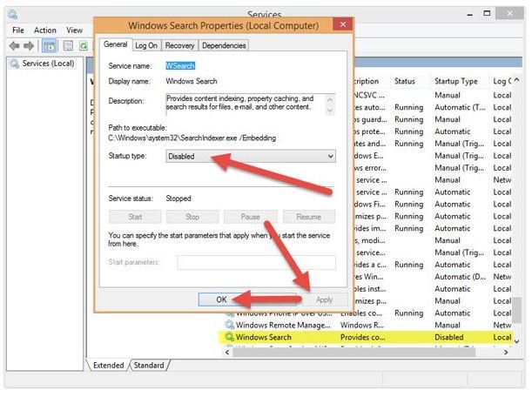Viewport: 532px width, 397px height.
Task: Click the 'Automatic (T...' startup type cell
Action: pyautogui.click(x=460, y=107)
